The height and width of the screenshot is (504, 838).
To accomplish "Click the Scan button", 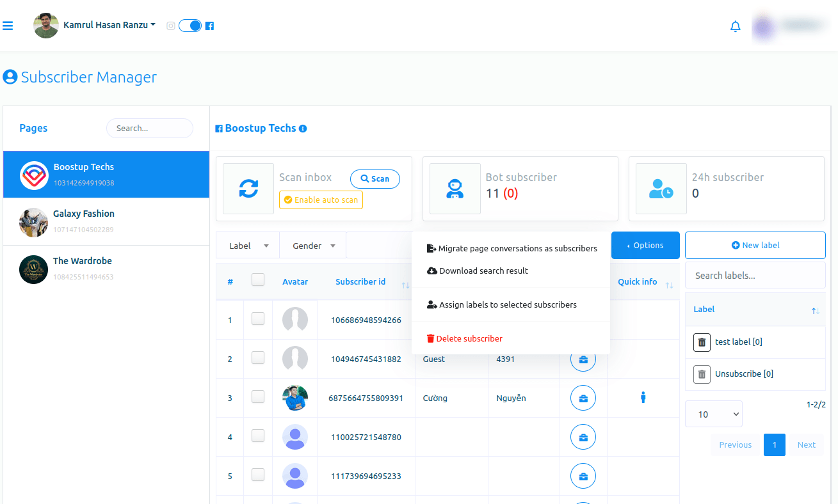I will click(x=375, y=179).
